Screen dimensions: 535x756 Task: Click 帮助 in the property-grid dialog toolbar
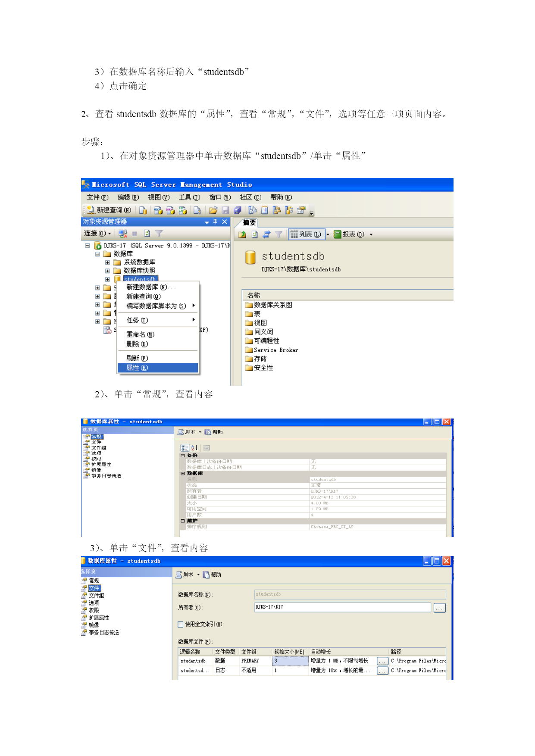(x=214, y=432)
